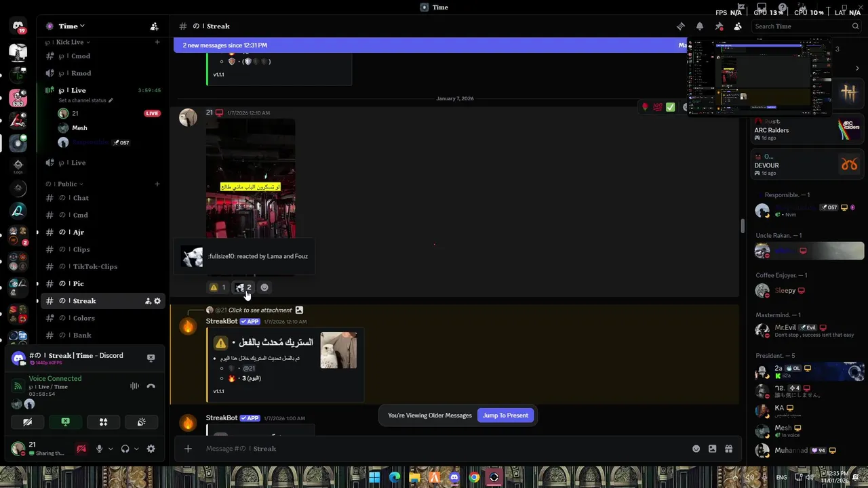Invite people to the Time server
Image resolution: width=868 pixels, height=488 pixels.
(x=154, y=26)
